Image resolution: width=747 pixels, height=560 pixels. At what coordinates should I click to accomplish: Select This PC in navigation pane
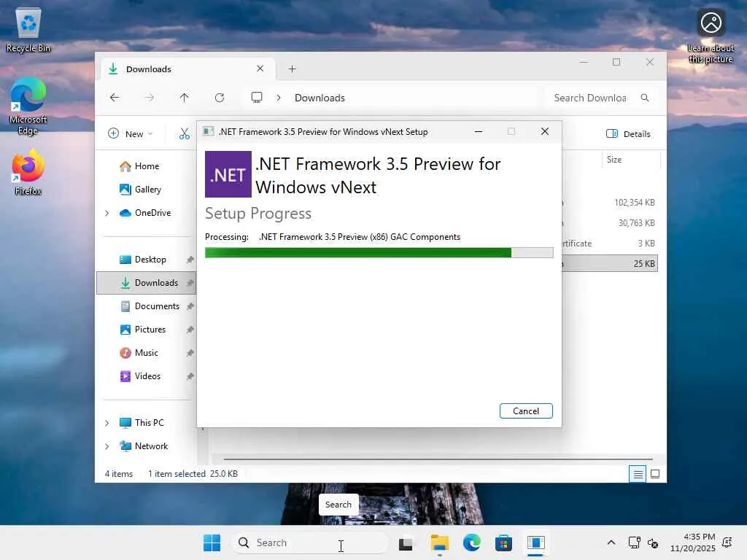pyautogui.click(x=149, y=423)
